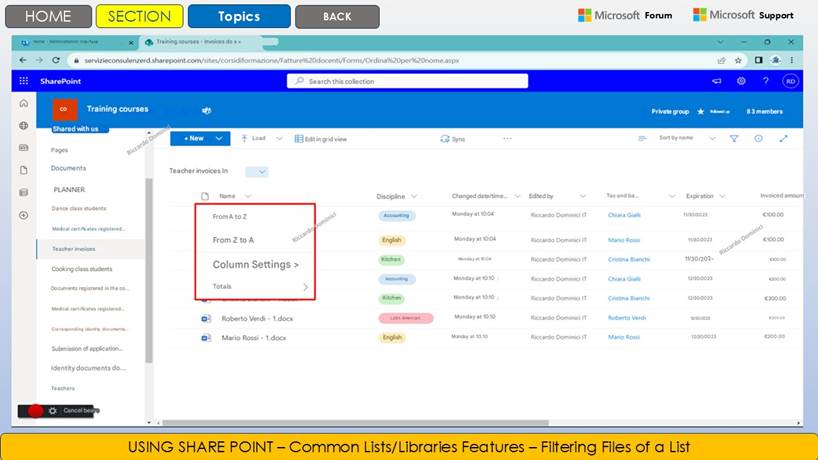Click the globe icon in left rail

pyautogui.click(x=23, y=126)
